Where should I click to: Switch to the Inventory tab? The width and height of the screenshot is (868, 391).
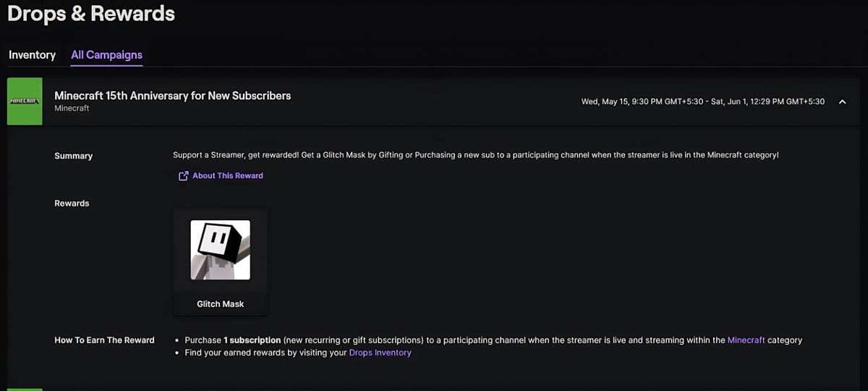click(32, 55)
